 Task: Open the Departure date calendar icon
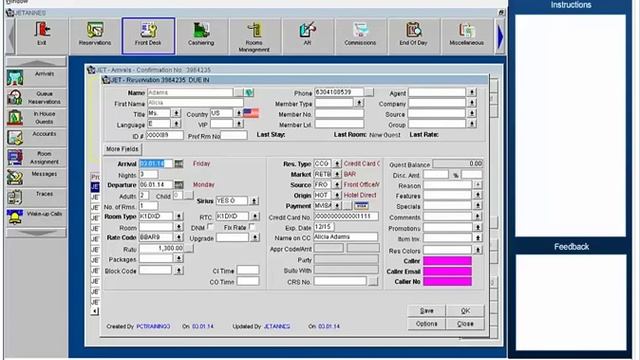click(x=179, y=185)
